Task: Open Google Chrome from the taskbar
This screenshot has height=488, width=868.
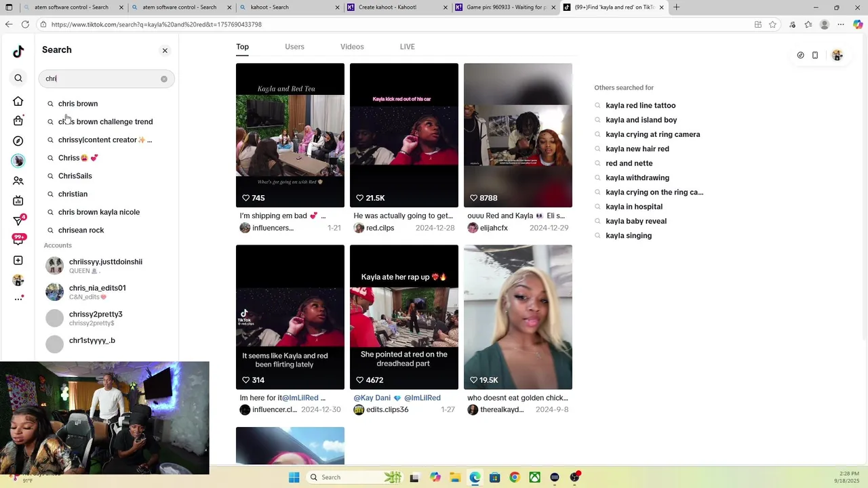Action: pos(515,477)
